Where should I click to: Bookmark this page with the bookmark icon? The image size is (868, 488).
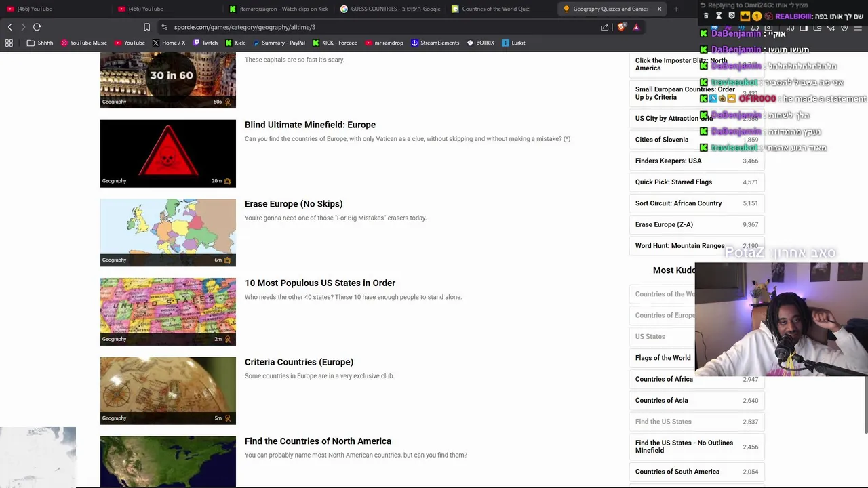[146, 27]
